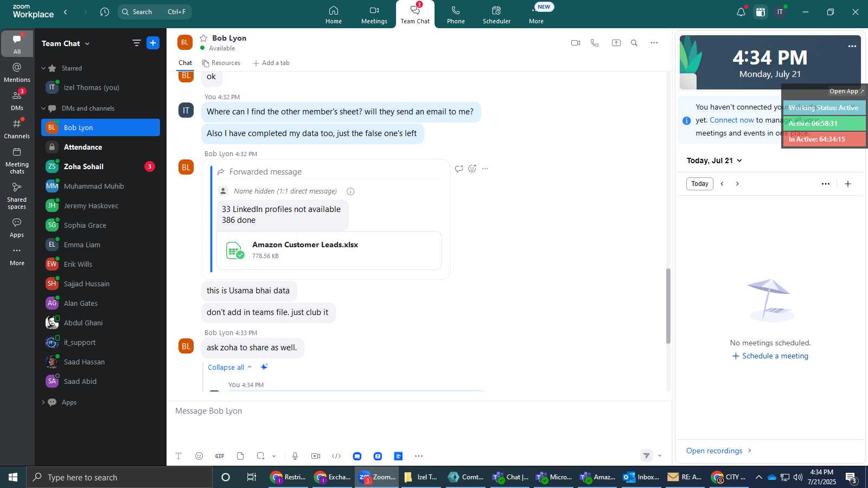
Task: Open Sophia Grace chat
Action: (100, 225)
